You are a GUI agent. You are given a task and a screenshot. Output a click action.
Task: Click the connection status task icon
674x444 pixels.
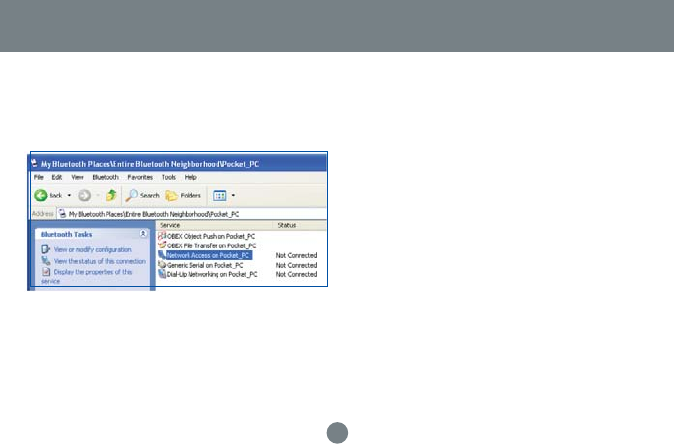pos(46,260)
